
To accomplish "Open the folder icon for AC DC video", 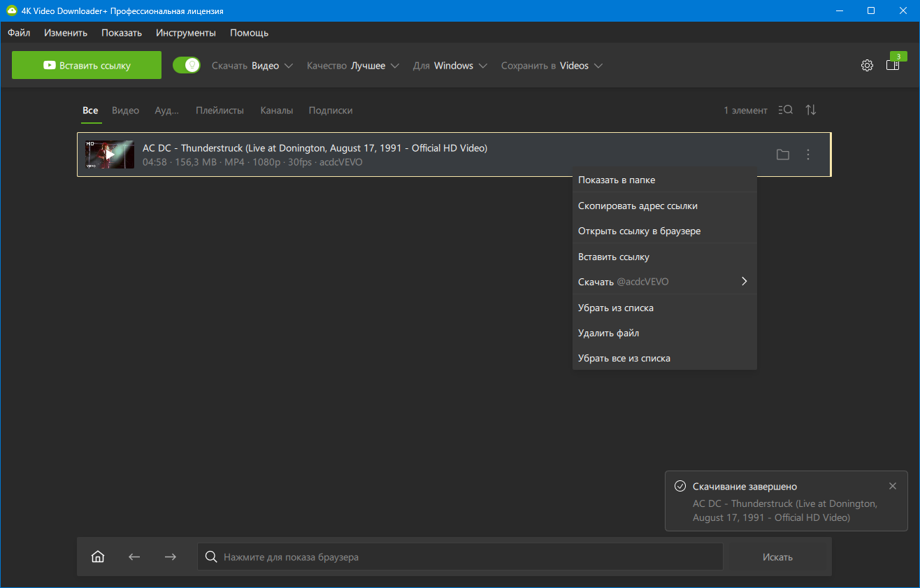I will tap(783, 155).
